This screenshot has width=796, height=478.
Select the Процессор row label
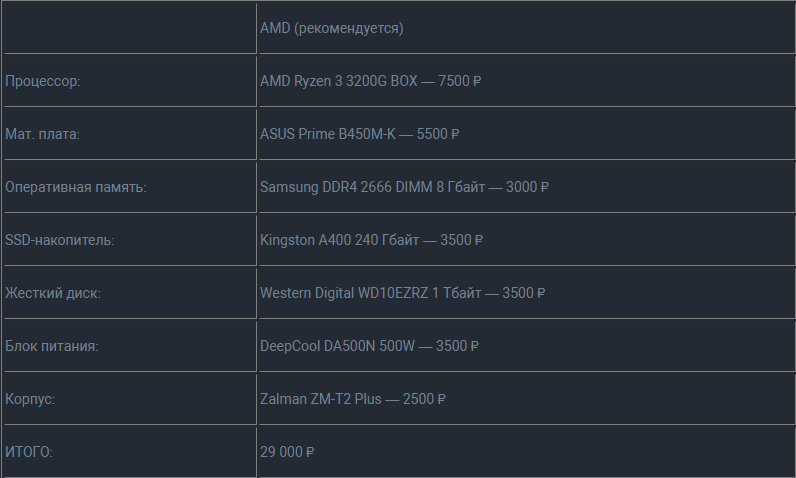130,81
